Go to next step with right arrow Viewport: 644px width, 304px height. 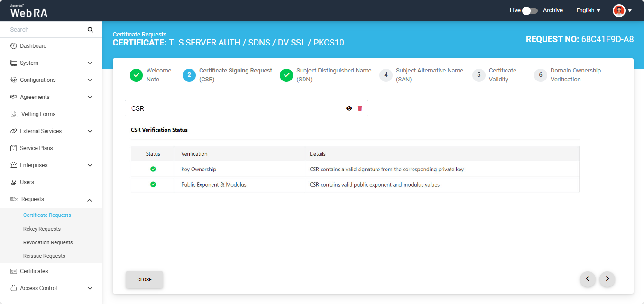coord(607,279)
